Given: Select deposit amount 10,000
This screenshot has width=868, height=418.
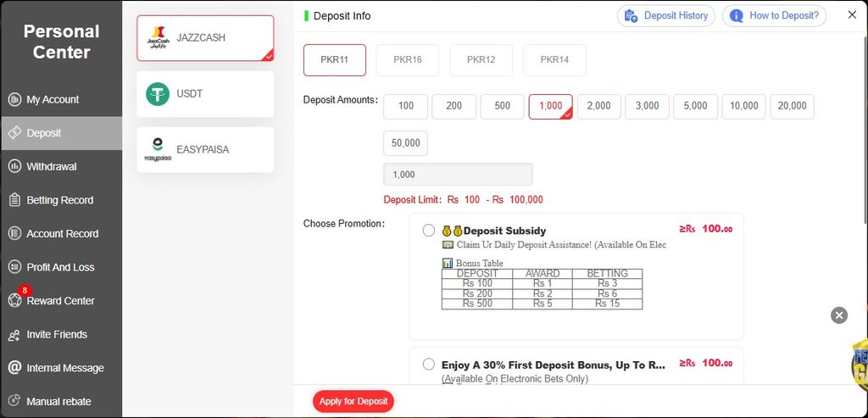Looking at the screenshot, I should [x=744, y=106].
